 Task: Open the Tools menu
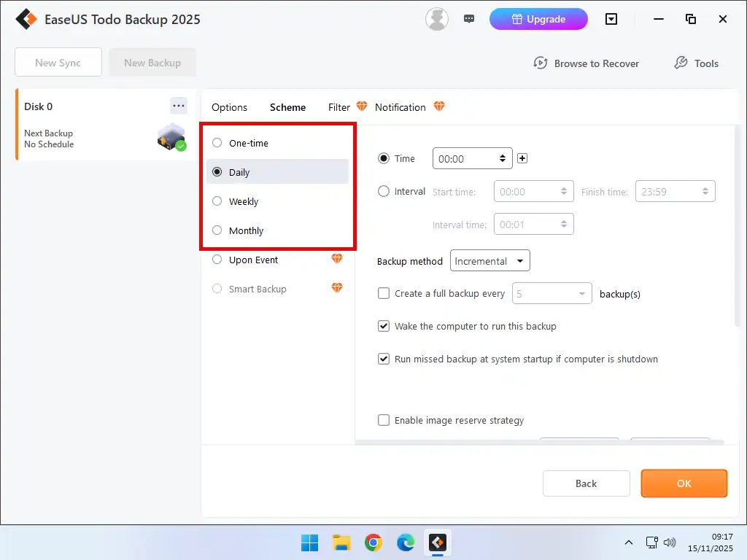pos(695,63)
